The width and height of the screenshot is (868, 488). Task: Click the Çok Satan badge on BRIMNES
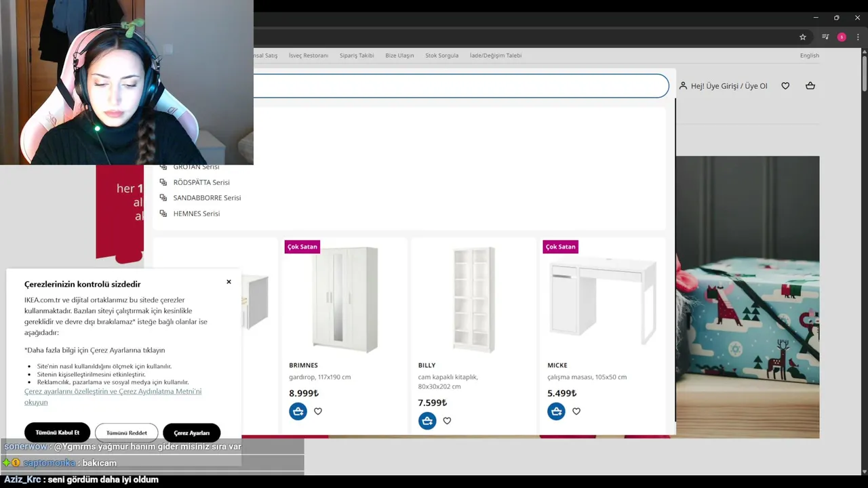tap(302, 247)
